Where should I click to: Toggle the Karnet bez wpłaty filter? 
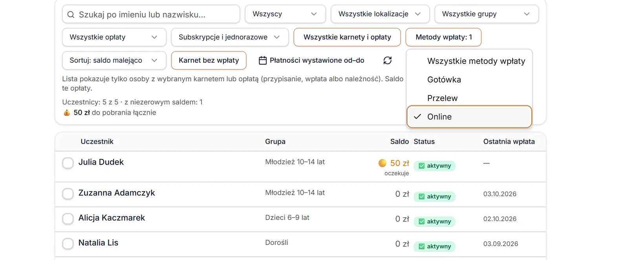(x=209, y=60)
